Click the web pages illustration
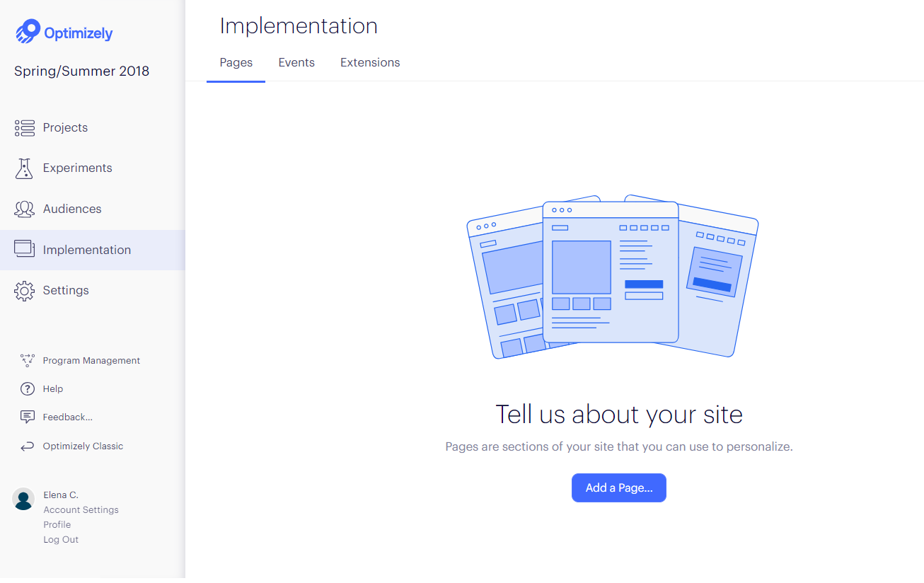Viewport: 924px width, 583px height. (613, 277)
